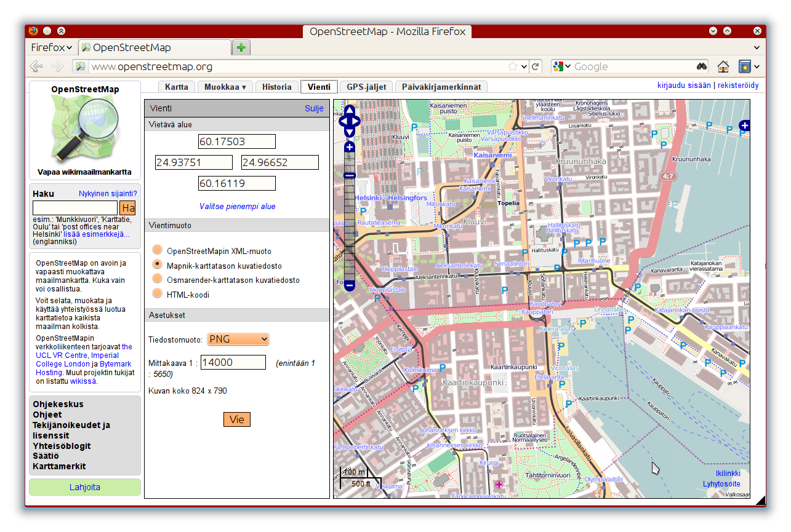Viewport: 791px width, 532px height.
Task: Click the Nykyinen sijainti? link
Action: point(108,193)
